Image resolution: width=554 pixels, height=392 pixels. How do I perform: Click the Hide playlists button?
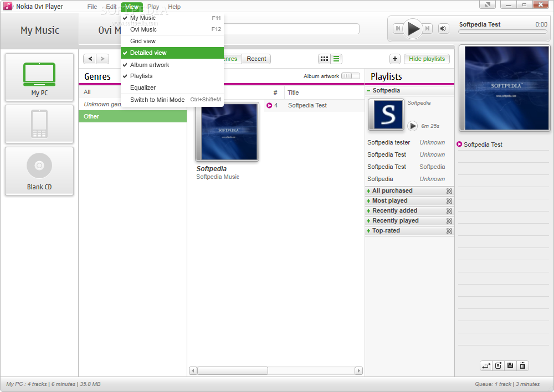click(x=427, y=59)
